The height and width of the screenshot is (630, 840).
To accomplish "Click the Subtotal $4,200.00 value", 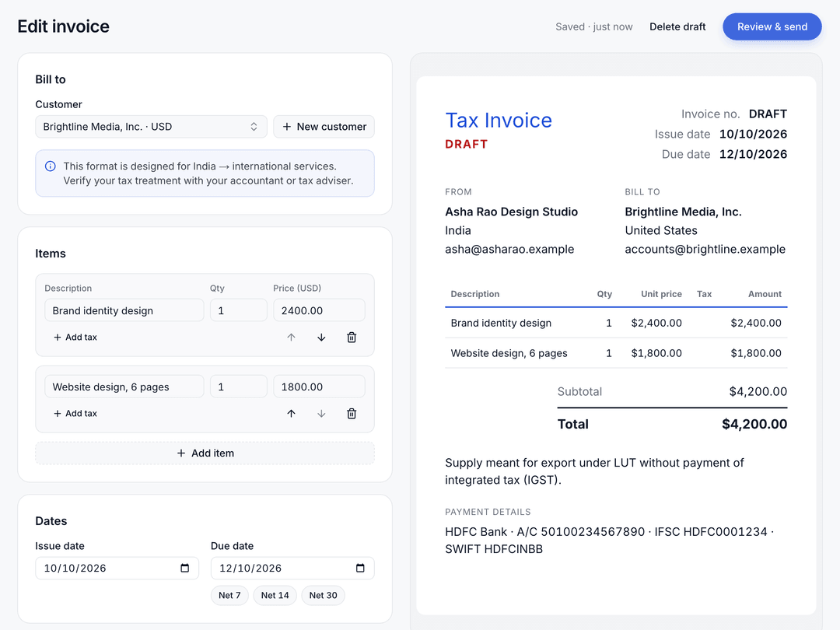I will click(758, 391).
